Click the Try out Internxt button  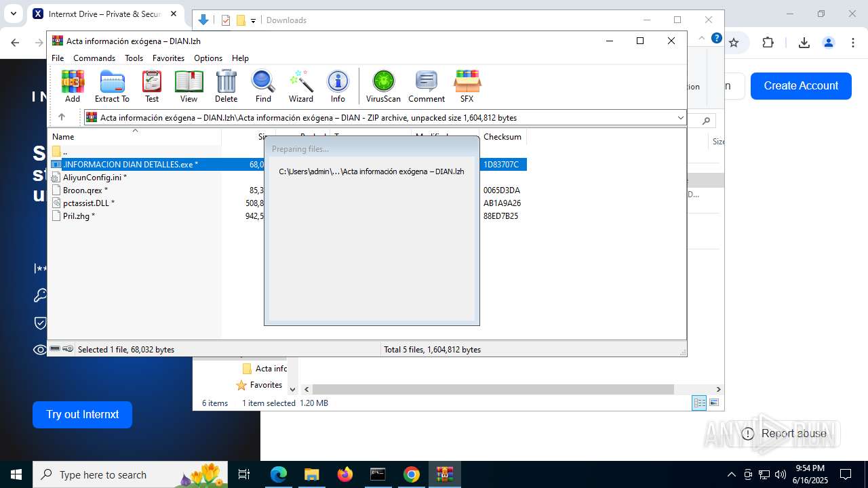click(x=82, y=414)
